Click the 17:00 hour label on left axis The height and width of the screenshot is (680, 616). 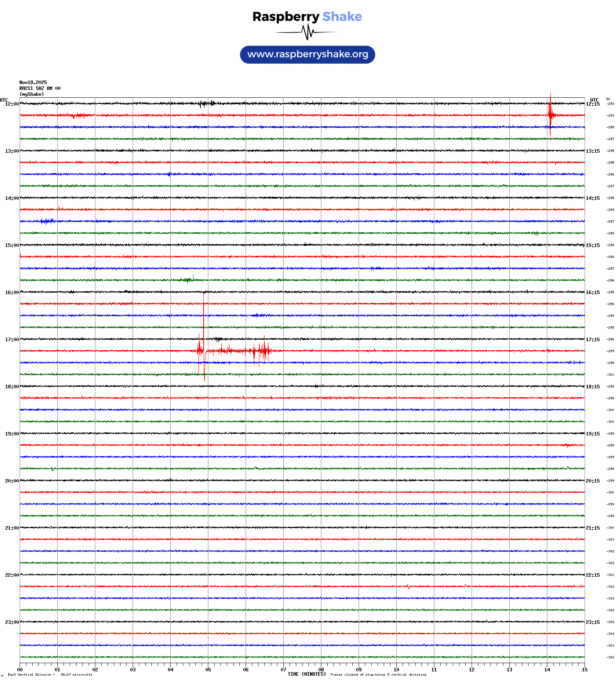point(12,340)
